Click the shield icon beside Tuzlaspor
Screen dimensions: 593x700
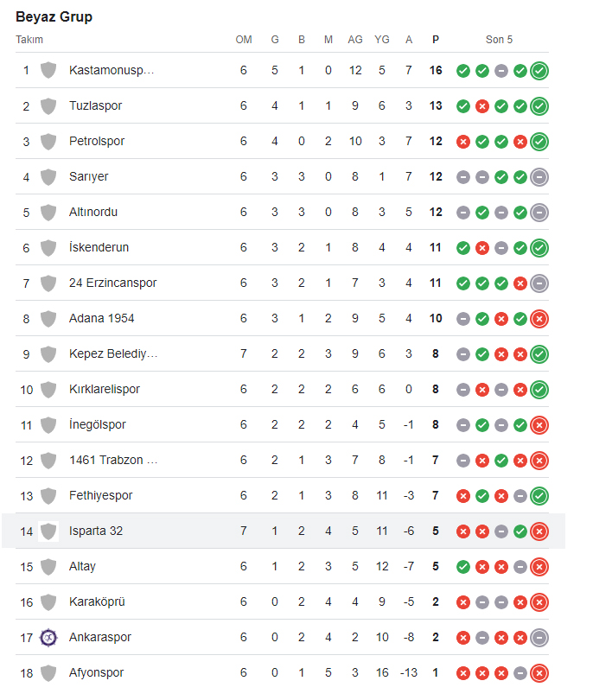point(48,106)
